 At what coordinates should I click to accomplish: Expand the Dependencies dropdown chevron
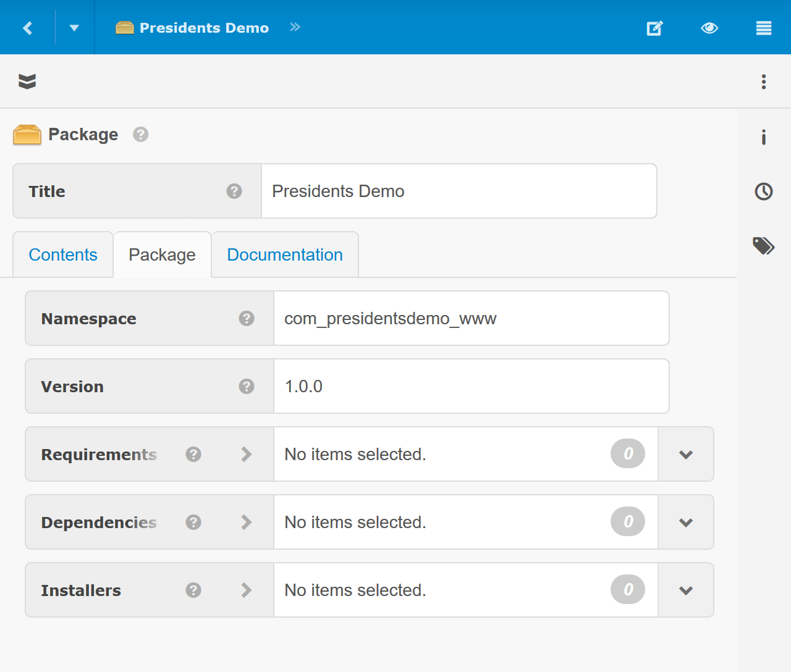[686, 523]
